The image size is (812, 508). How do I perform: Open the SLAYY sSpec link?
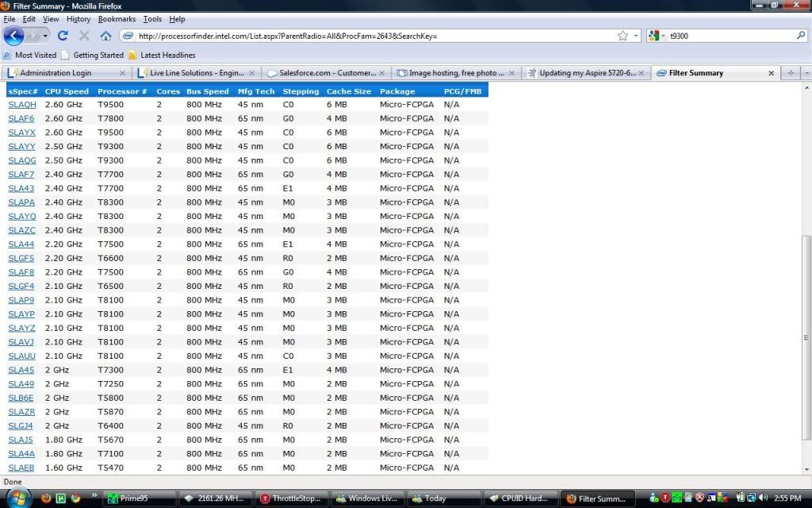21,147
